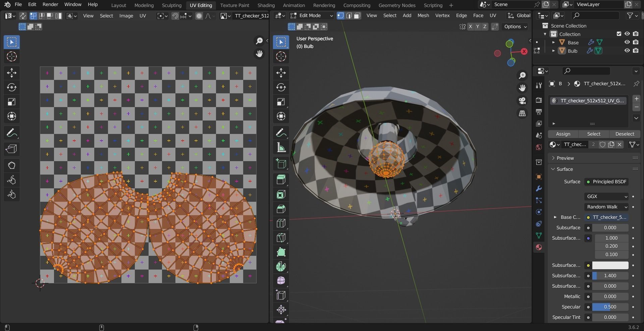
Task: Add a new material slot
Action: click(636, 99)
